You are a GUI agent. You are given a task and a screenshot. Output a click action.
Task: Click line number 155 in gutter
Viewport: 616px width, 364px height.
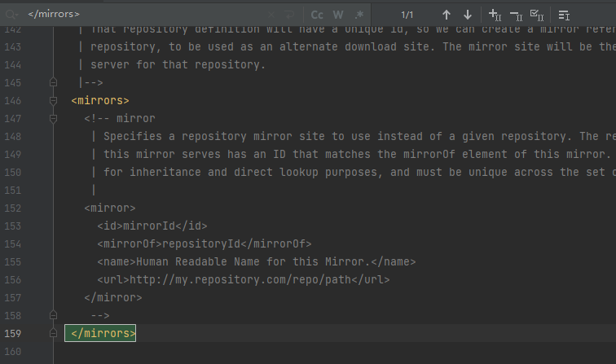coord(12,261)
